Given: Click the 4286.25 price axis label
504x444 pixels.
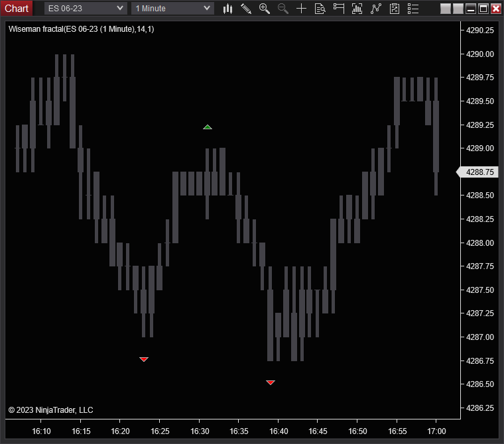Looking at the screenshot, I should [480, 408].
